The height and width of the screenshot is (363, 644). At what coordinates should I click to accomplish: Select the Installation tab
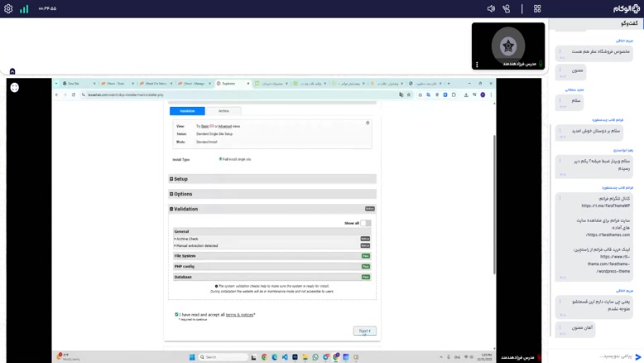(x=187, y=111)
